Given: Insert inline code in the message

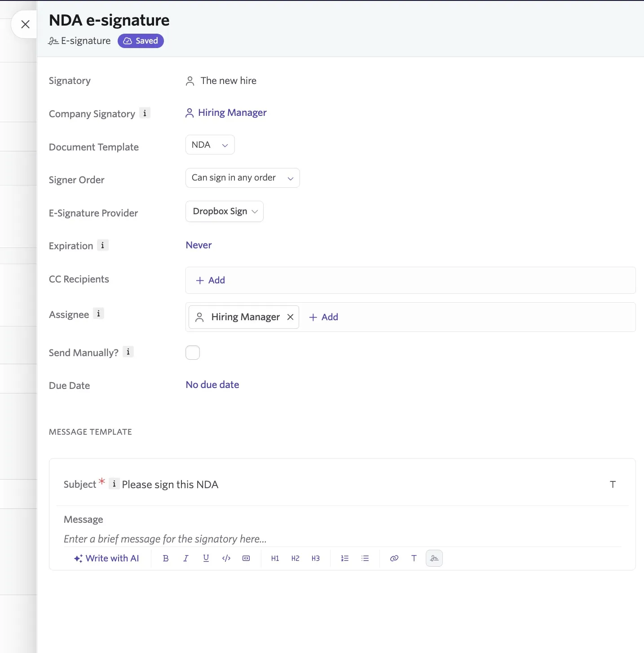Looking at the screenshot, I should click(226, 558).
